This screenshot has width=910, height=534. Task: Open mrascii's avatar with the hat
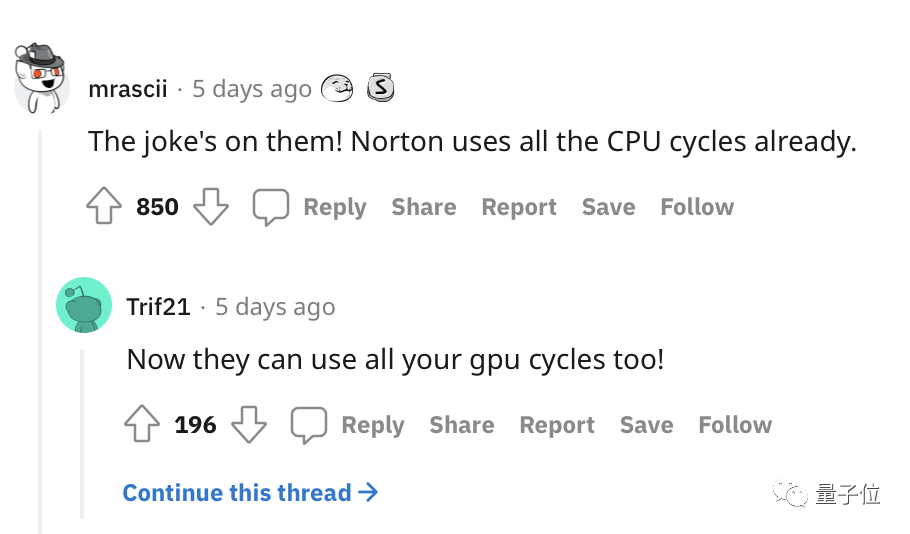(x=41, y=80)
